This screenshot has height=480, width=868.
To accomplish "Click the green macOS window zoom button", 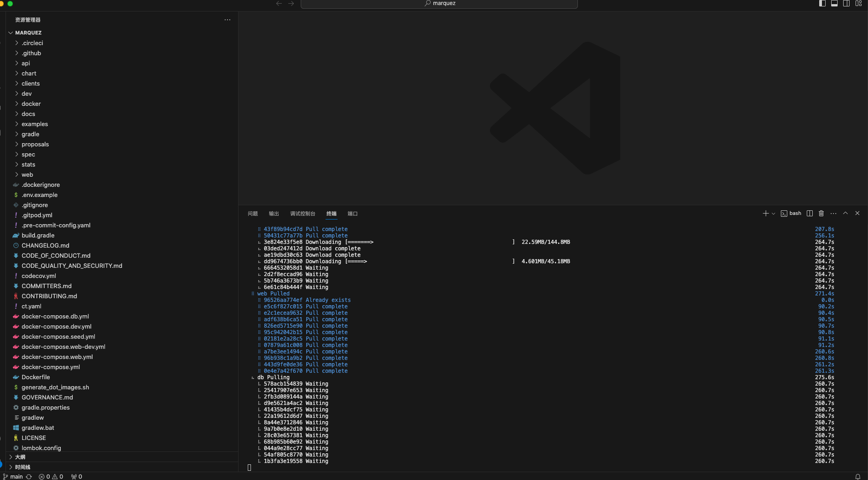I will coord(10,3).
